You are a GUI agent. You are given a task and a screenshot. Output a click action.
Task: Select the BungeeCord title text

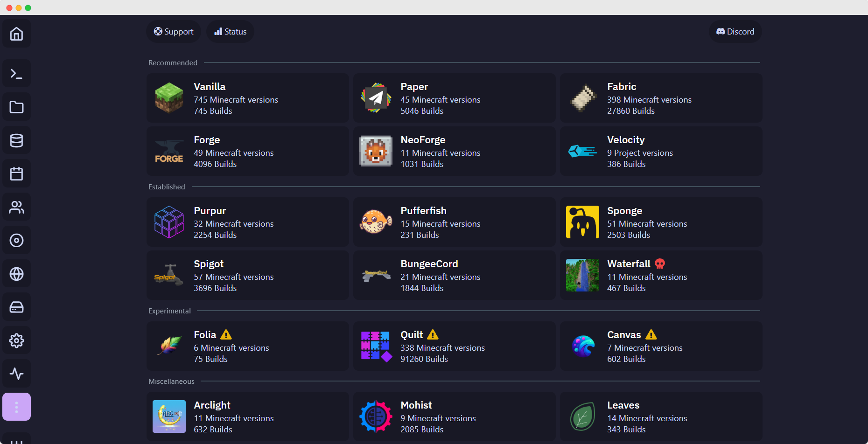click(x=429, y=264)
